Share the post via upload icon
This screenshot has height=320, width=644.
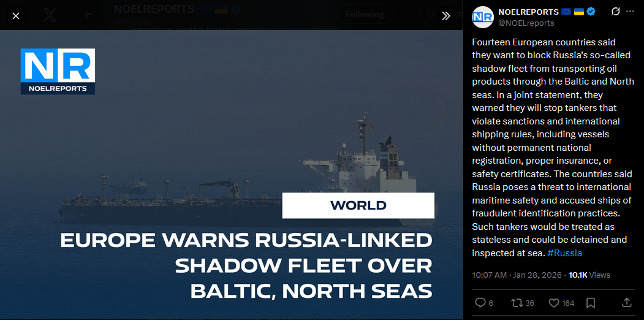click(626, 303)
